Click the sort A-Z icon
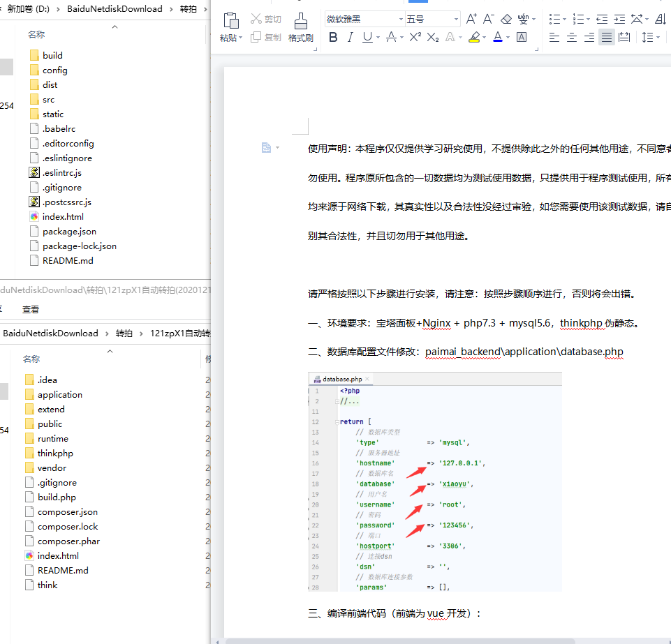 (x=661, y=19)
